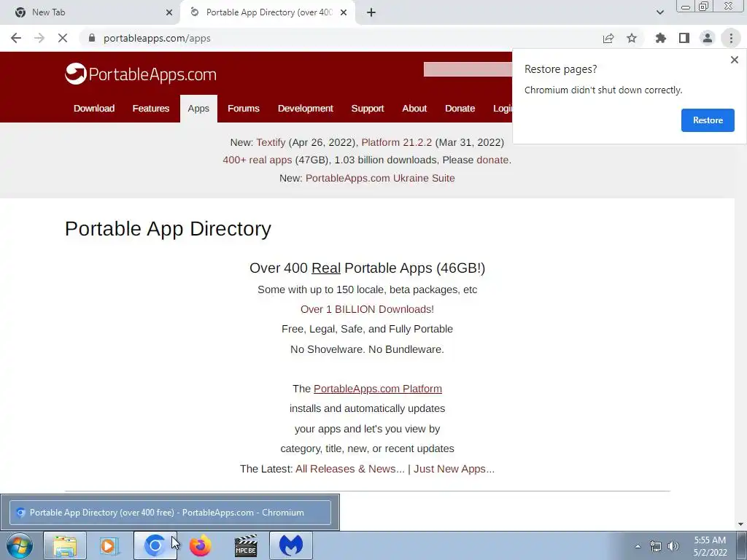Click the taskbar clock showing 5:55 AM
This screenshot has width=747, height=560.
click(710, 546)
